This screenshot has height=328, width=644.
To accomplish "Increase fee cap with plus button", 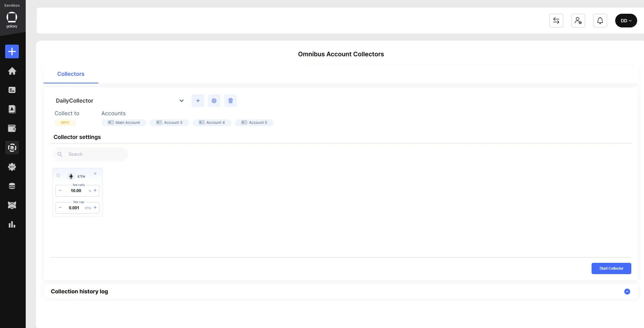I will pos(95,208).
